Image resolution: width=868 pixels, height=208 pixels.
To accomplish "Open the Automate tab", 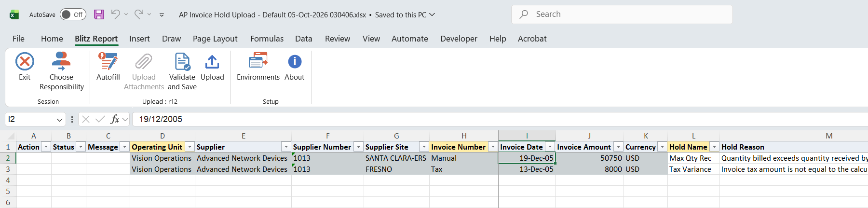I will [410, 39].
